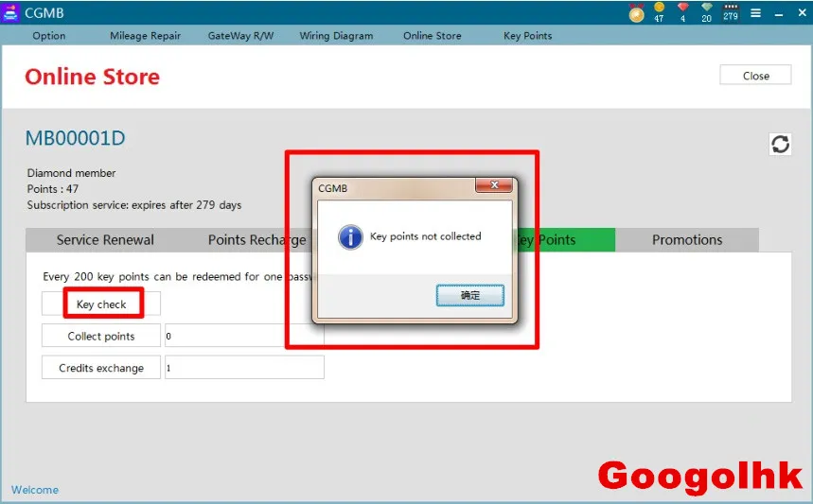The height and width of the screenshot is (504, 813).
Task: Click the Credits exchange input field
Action: [244, 368]
